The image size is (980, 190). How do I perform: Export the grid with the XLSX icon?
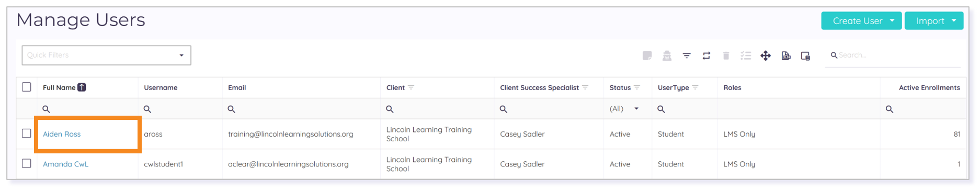pyautogui.click(x=785, y=55)
